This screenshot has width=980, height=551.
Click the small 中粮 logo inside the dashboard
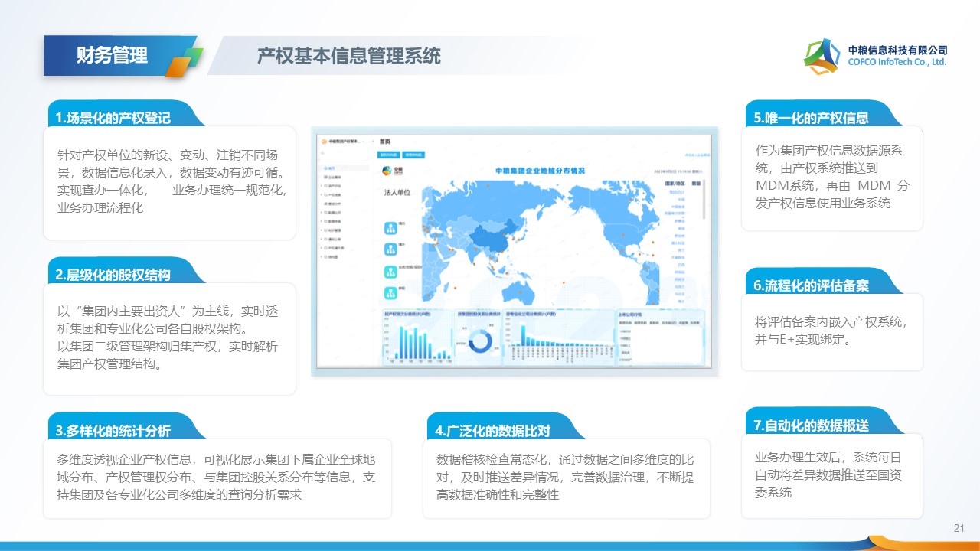pos(387,171)
